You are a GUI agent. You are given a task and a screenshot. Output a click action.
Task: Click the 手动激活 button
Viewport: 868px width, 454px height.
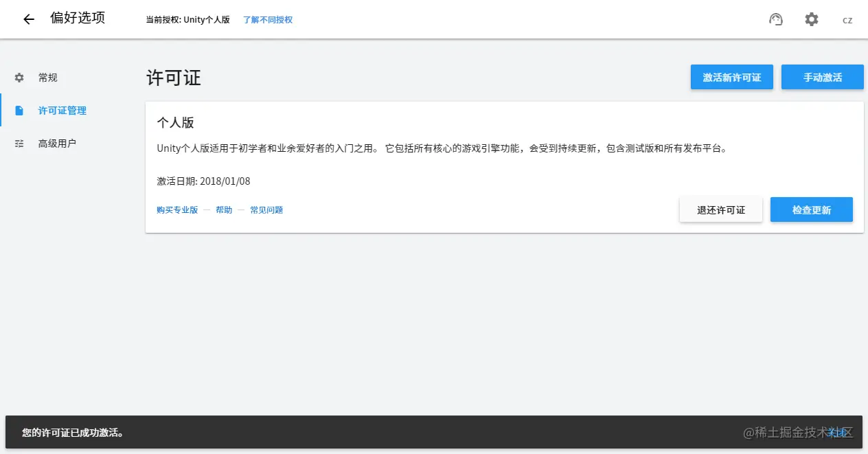[823, 77]
